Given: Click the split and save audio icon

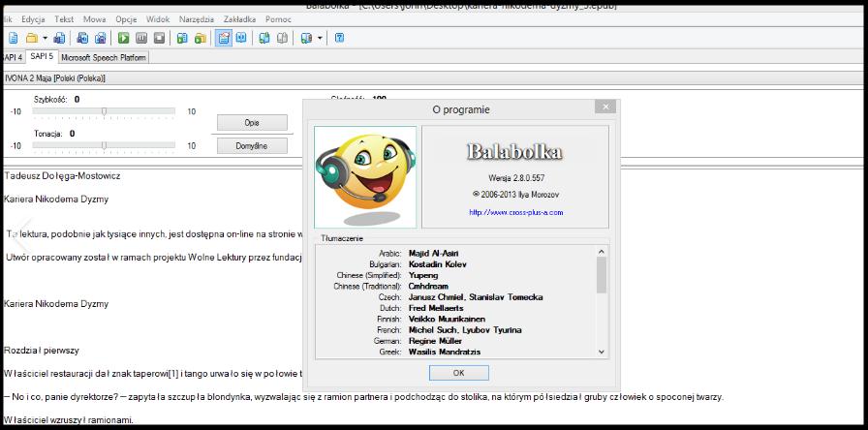Looking at the screenshot, I should pos(100,38).
